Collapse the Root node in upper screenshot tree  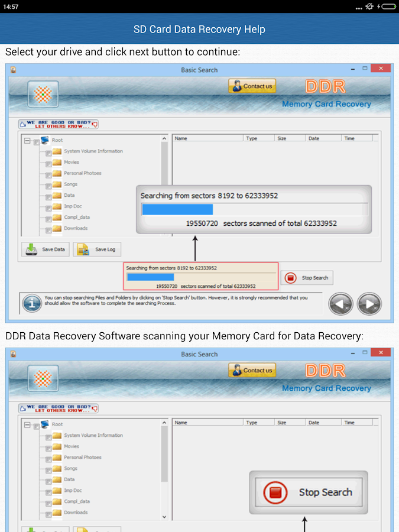pos(27,141)
